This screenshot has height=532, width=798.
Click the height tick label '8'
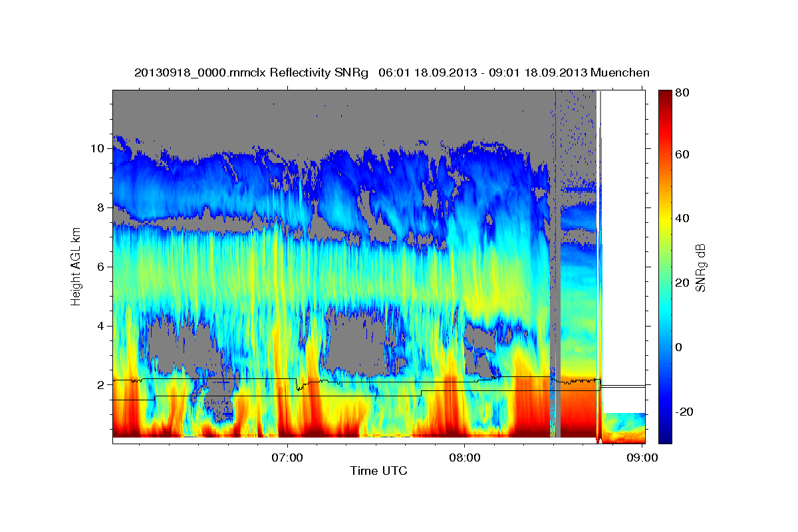(x=100, y=207)
